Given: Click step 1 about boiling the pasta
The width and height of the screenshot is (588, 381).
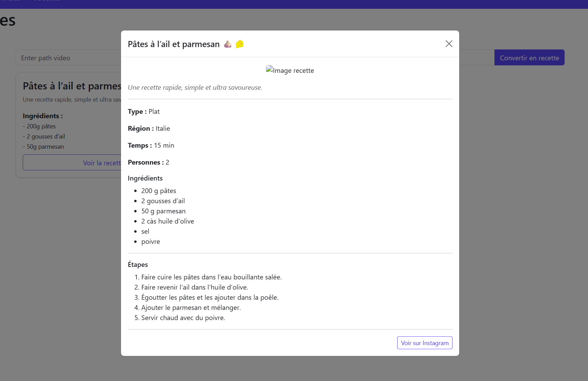Looking at the screenshot, I should click(x=211, y=277).
